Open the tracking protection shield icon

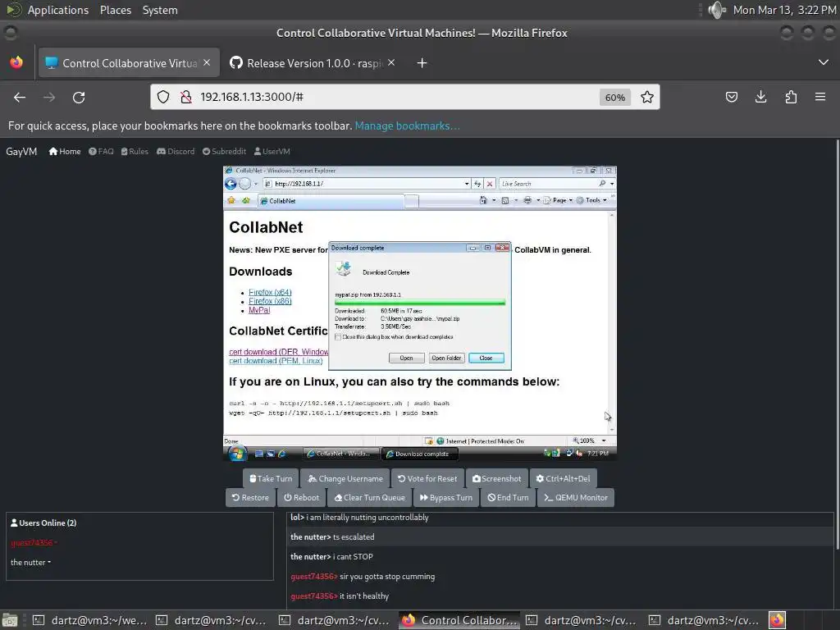tap(163, 97)
